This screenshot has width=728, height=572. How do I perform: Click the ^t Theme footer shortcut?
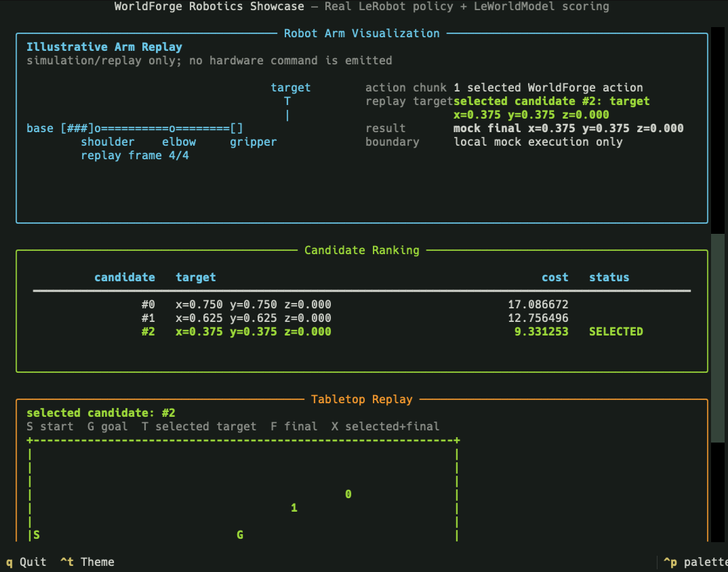[87, 562]
